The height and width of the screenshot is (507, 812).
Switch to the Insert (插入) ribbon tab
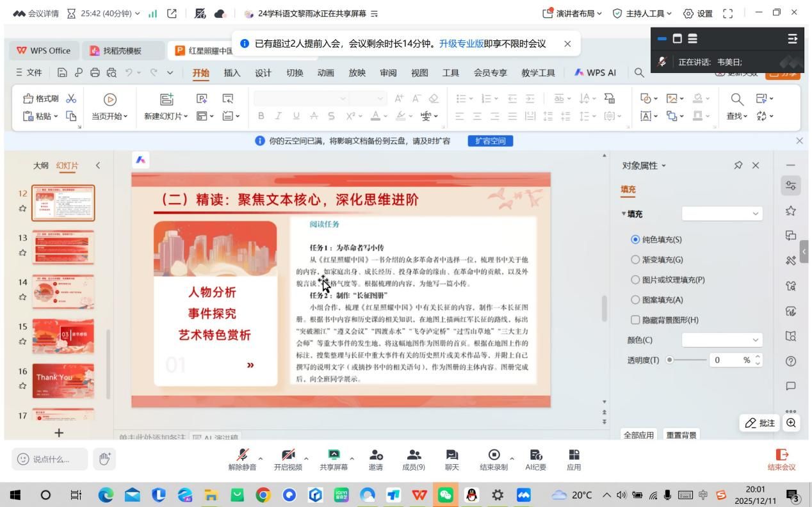tap(232, 73)
